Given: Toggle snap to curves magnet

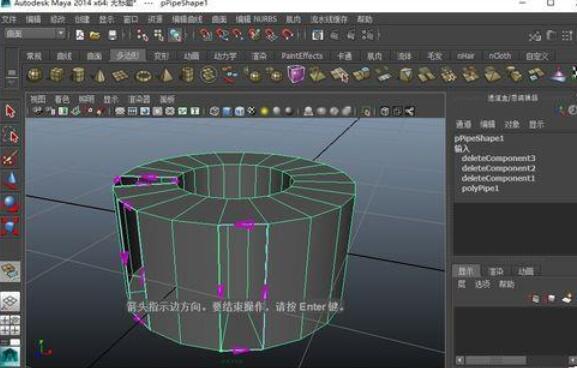Looking at the screenshot, I should click(x=222, y=35).
